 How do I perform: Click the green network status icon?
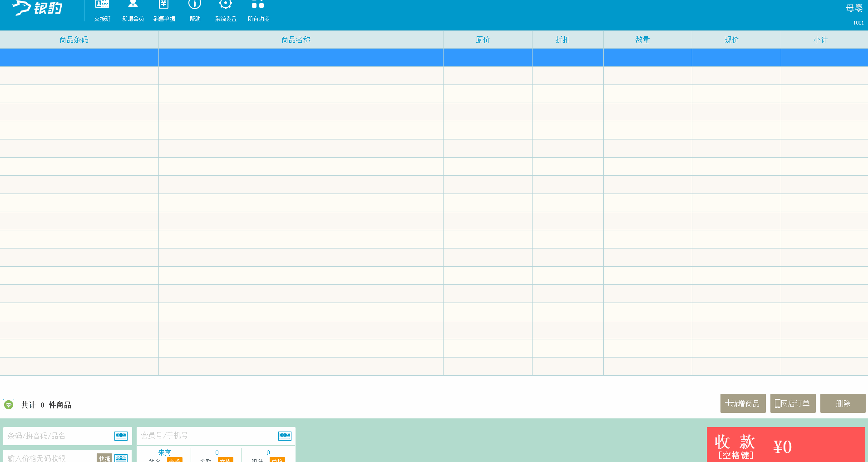tap(9, 405)
